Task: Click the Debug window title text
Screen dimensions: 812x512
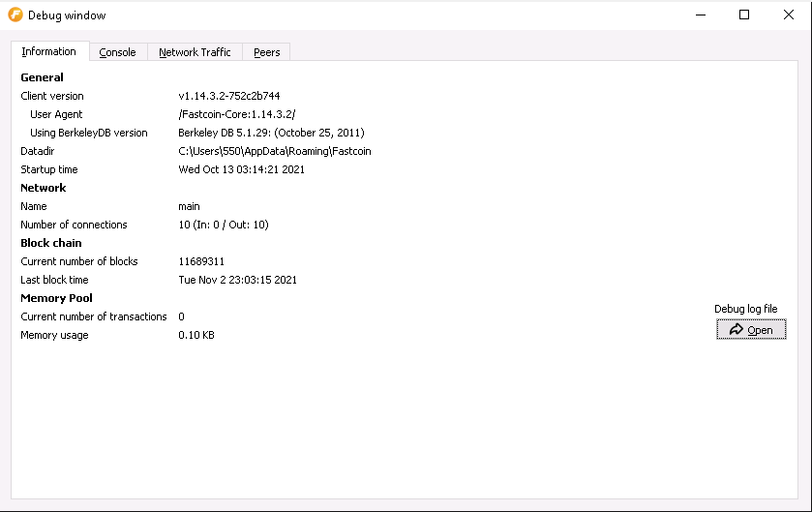Action: [67, 15]
